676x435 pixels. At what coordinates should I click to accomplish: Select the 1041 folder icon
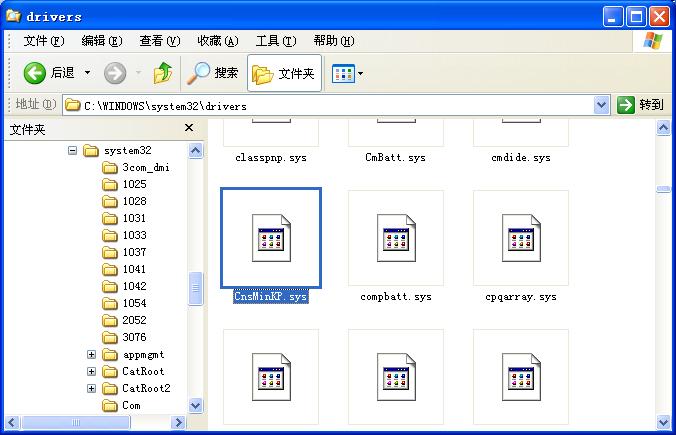[x=110, y=269]
